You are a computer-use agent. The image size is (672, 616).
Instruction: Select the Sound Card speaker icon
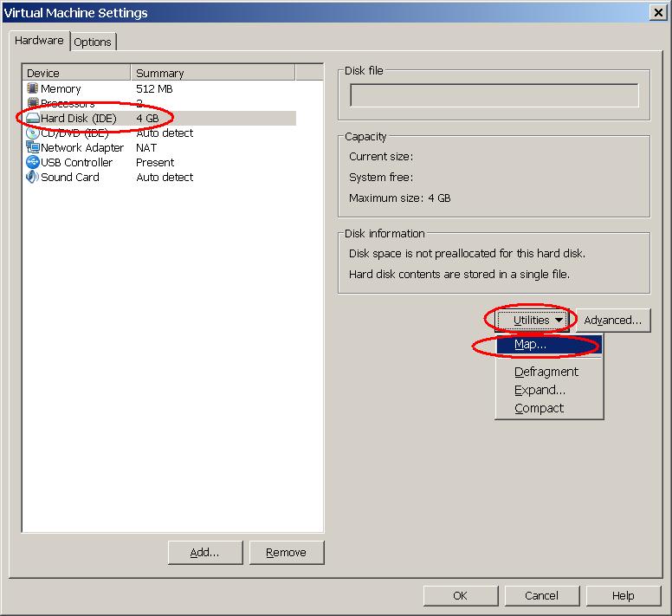33,177
